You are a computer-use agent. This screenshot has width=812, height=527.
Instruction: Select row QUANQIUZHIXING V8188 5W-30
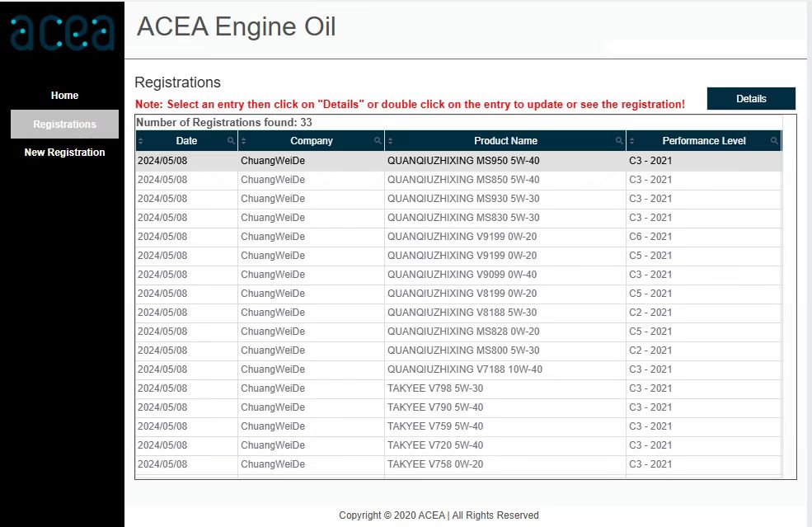[458, 313]
